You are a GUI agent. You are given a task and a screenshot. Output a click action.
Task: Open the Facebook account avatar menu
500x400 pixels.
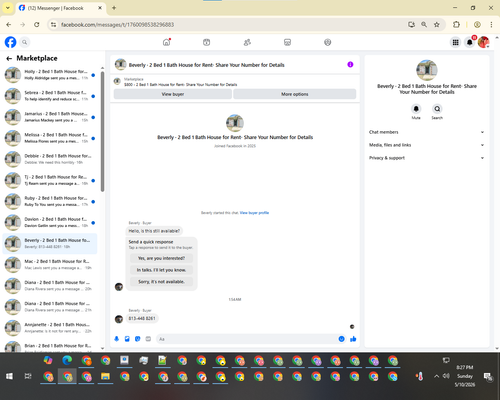(x=484, y=42)
